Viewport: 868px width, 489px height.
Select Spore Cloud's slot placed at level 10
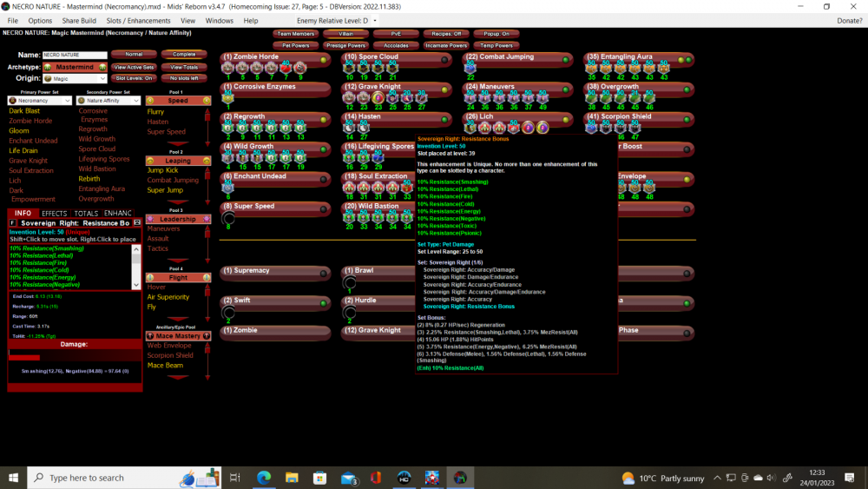pos(349,68)
